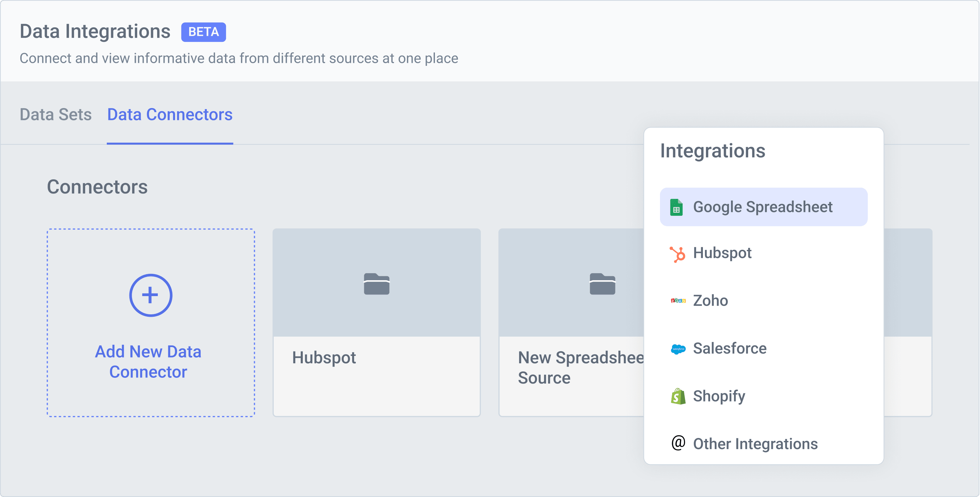Choose Google Spreadsheet from Integrations menu

pos(763,207)
